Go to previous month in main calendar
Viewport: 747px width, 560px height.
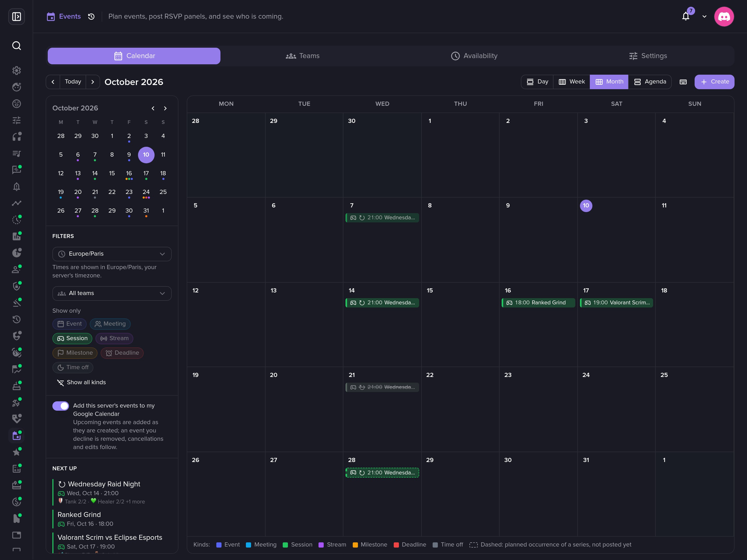click(x=53, y=82)
